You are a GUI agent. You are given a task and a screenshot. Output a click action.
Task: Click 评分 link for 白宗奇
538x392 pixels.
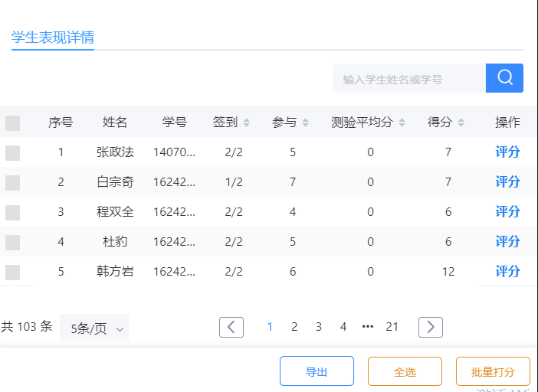507,182
